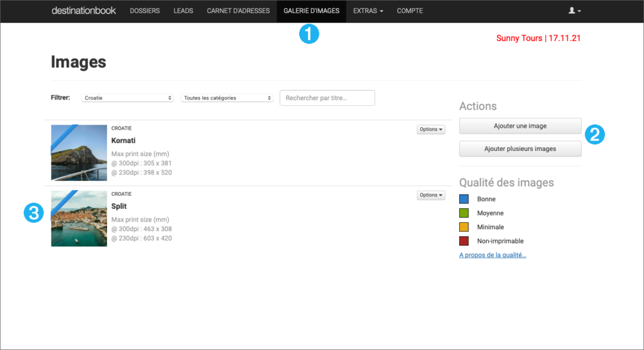This screenshot has height=350, width=644.
Task: Open Options dropdown for Kornati image
Action: [431, 129]
